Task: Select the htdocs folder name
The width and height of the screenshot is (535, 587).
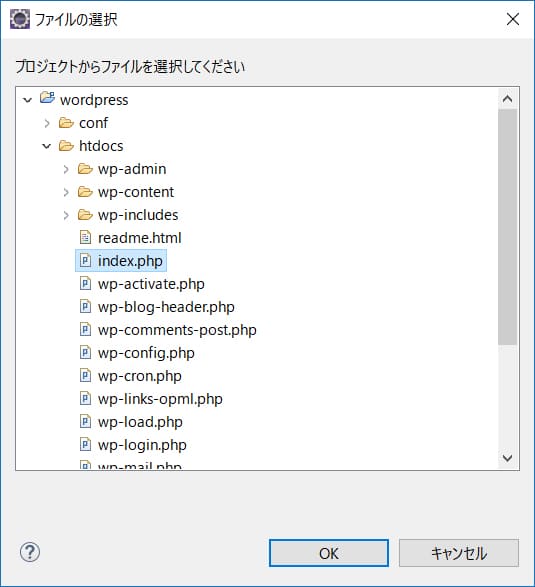Action: click(101, 146)
